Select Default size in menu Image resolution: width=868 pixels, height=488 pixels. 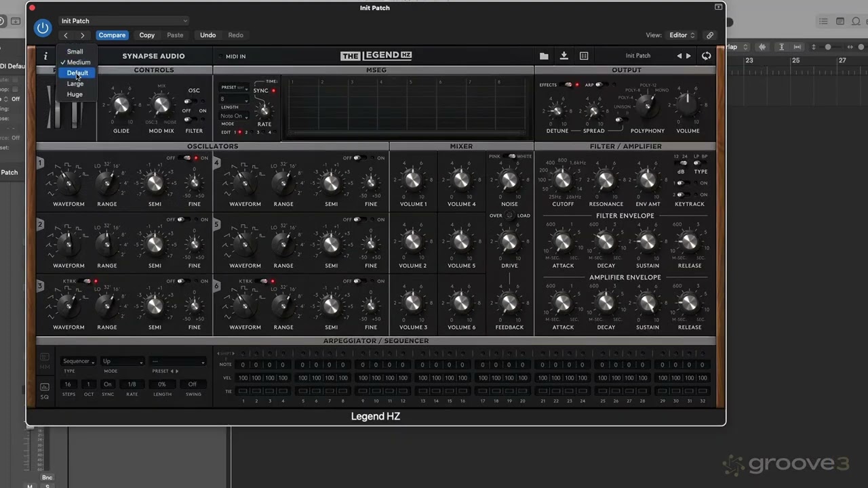pyautogui.click(x=76, y=73)
